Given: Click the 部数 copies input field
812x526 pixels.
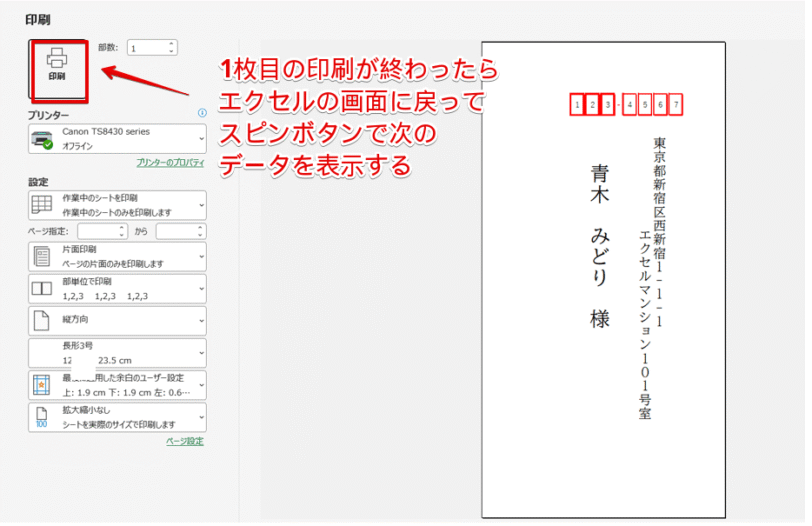Looking at the screenshot, I should [148, 48].
